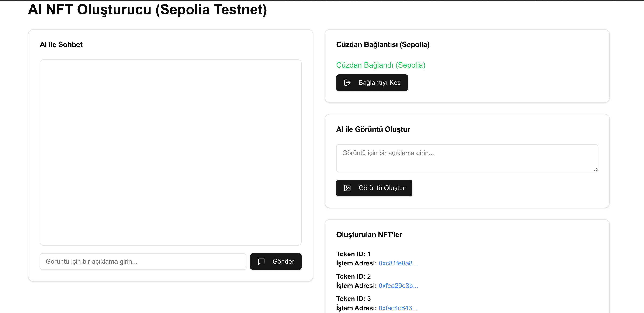Open transaction link 0xfea29e3b...
The width and height of the screenshot is (644, 313).
point(398,286)
